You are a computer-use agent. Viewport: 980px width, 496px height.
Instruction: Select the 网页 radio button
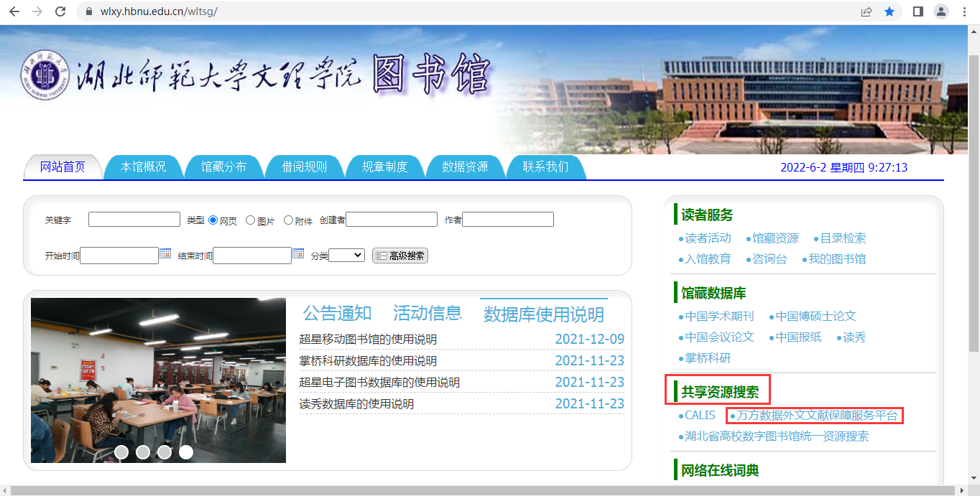[213, 220]
